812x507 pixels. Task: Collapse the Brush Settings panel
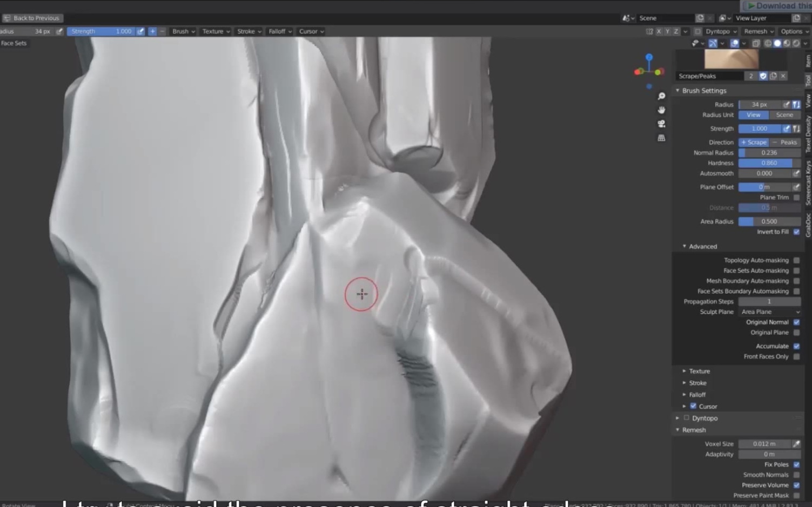(703, 91)
